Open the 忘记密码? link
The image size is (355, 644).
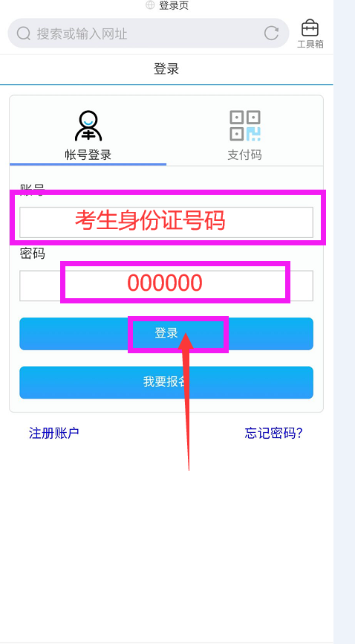pyautogui.click(x=273, y=433)
